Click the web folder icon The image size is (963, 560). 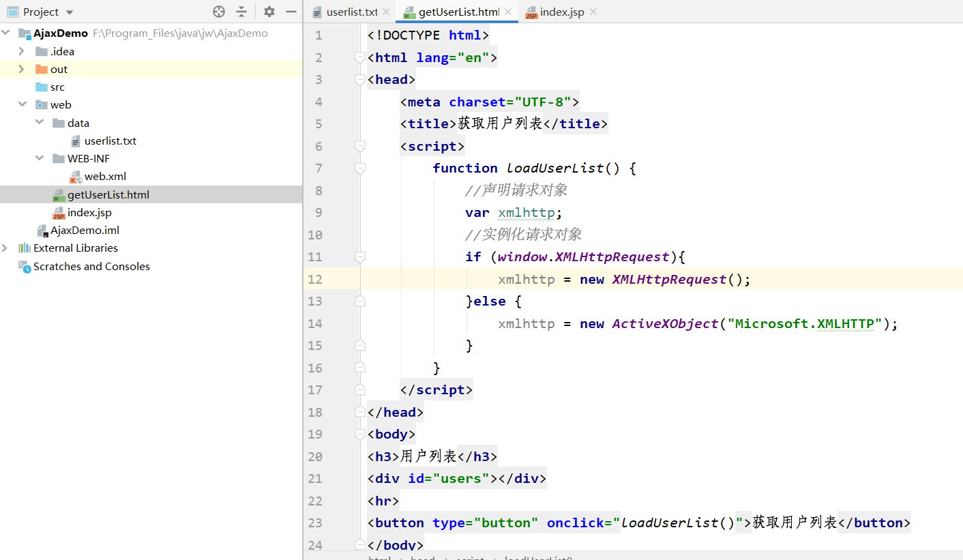tap(42, 104)
